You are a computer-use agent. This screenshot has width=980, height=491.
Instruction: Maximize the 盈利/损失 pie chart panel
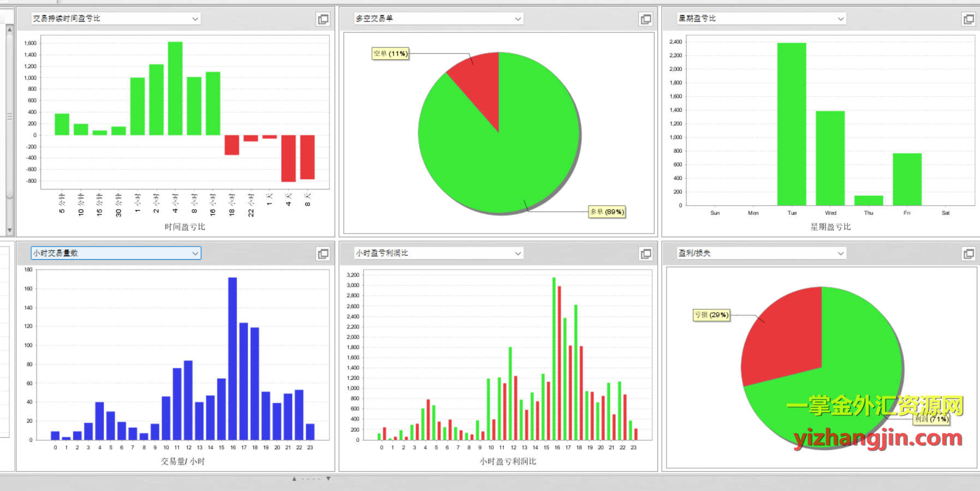tap(969, 254)
